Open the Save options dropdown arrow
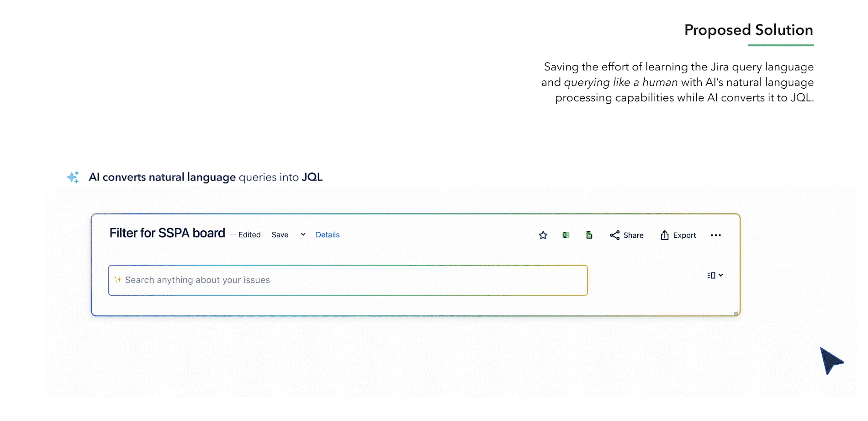 [x=303, y=234]
